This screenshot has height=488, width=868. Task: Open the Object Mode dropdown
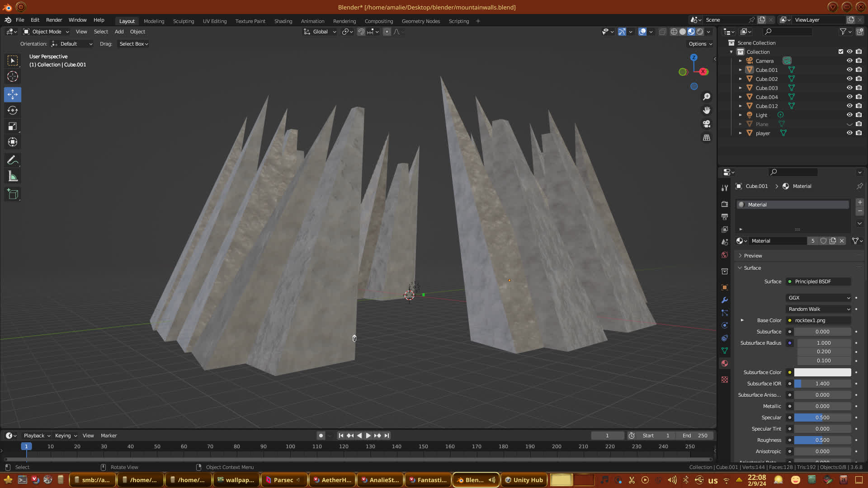(46, 32)
